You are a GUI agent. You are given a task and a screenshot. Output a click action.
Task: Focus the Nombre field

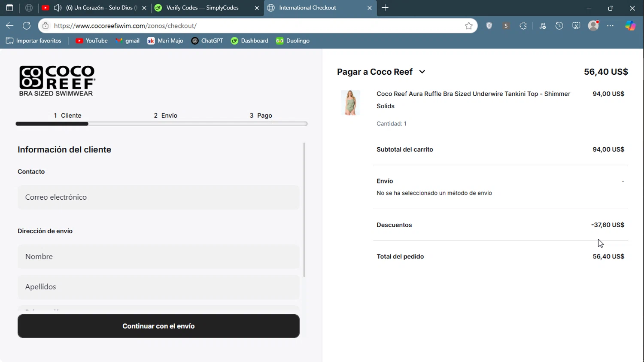(x=158, y=257)
